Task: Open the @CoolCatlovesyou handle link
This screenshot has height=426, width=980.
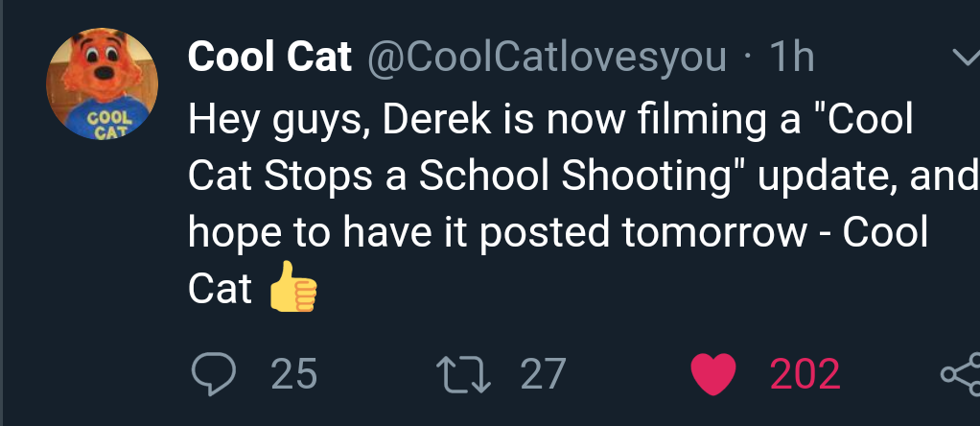Action: click(x=547, y=58)
